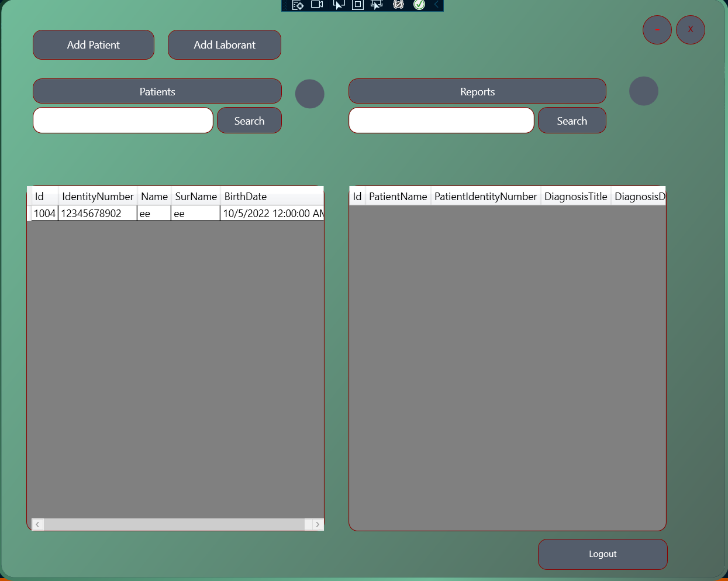Screen dimensions: 728x581
Task: Click the green checkmark Hot Reload icon
Action: coord(419,5)
